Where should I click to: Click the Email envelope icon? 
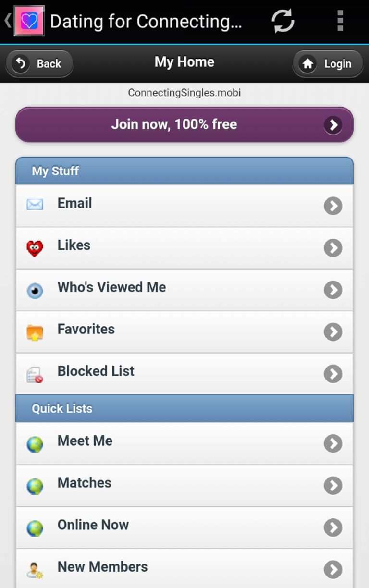(35, 205)
